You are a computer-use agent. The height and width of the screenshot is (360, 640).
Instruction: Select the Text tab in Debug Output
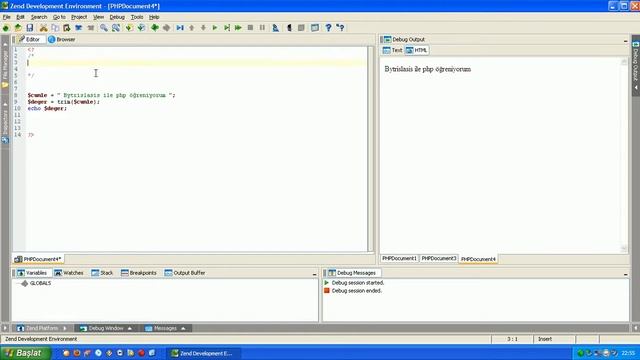click(x=393, y=50)
